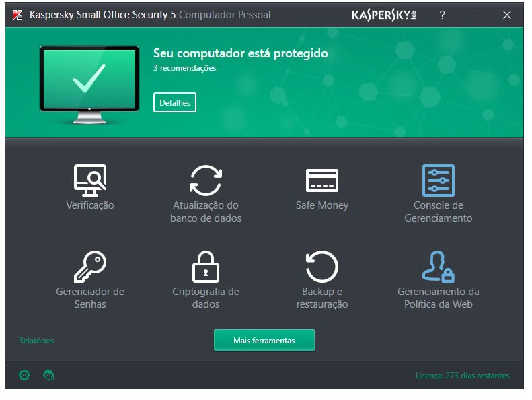Launch the Safe Money card icon
This screenshot has width=532, height=400.
pos(322,180)
